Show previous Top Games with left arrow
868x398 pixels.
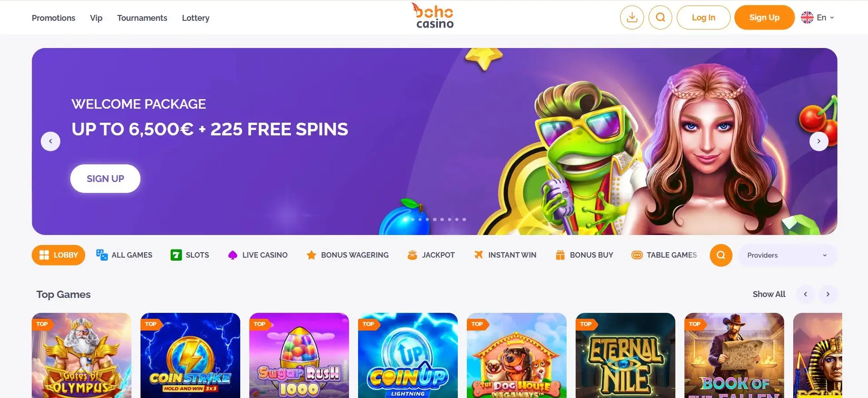805,294
